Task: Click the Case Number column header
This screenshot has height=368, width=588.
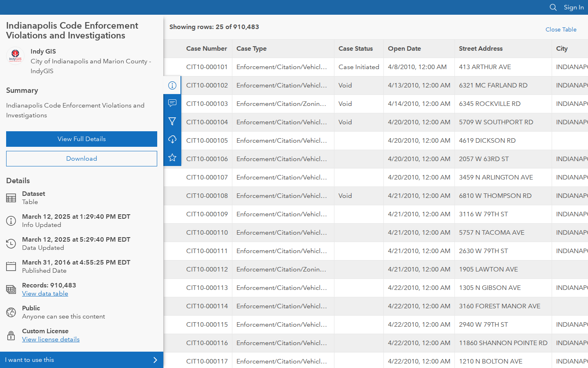Action: tap(207, 49)
